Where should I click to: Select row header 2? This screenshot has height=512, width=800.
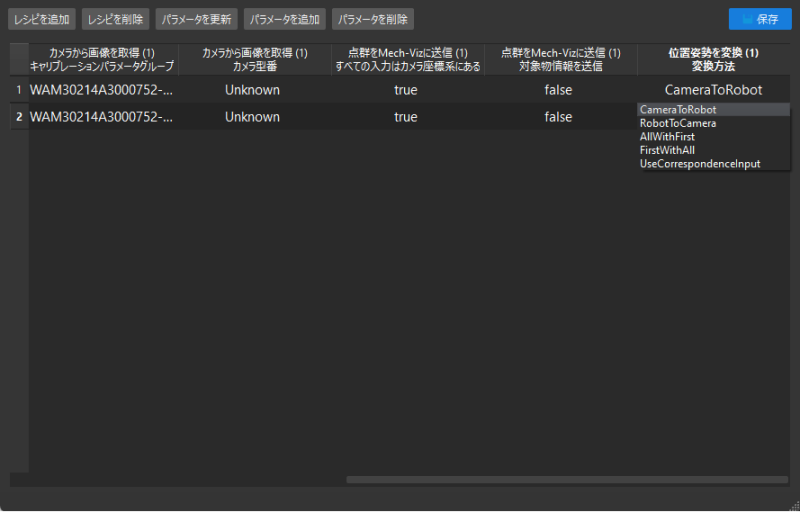tap(19, 117)
